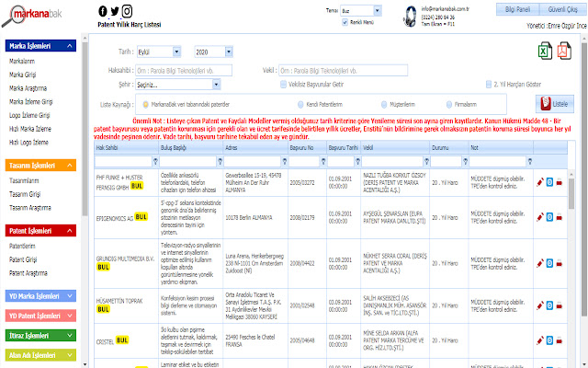Open the 2020 year dropdown
588x368 pixels.
(213, 52)
